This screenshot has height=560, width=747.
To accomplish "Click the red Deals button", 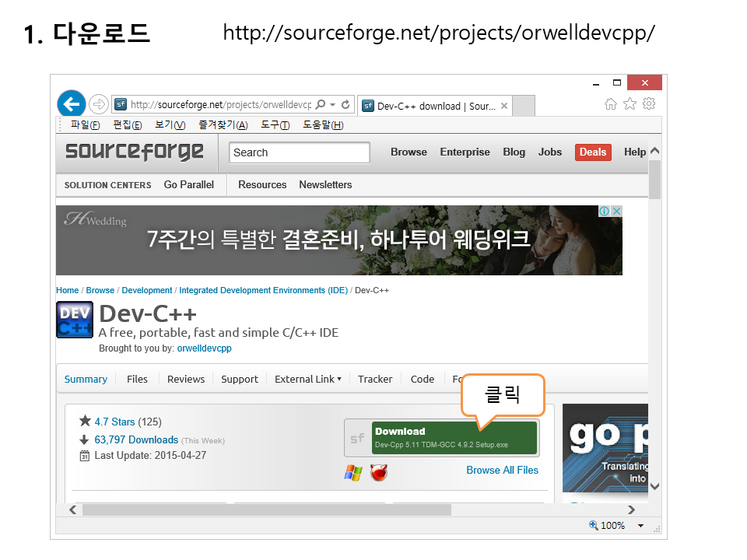I will 593,152.
